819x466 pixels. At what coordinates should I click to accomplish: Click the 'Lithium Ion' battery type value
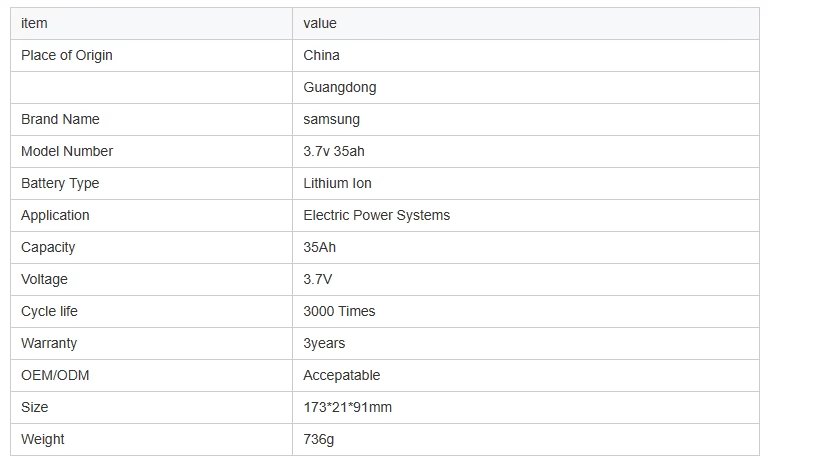337,183
